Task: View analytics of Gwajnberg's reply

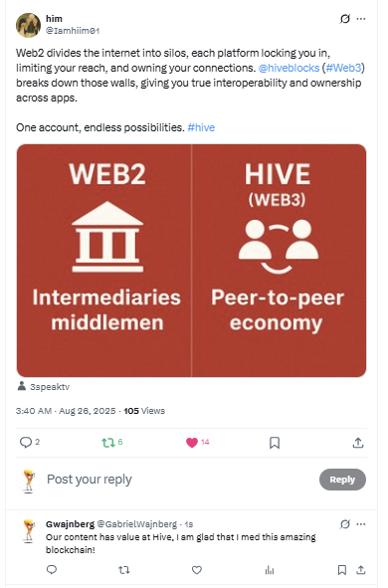Action: pyautogui.click(x=270, y=570)
